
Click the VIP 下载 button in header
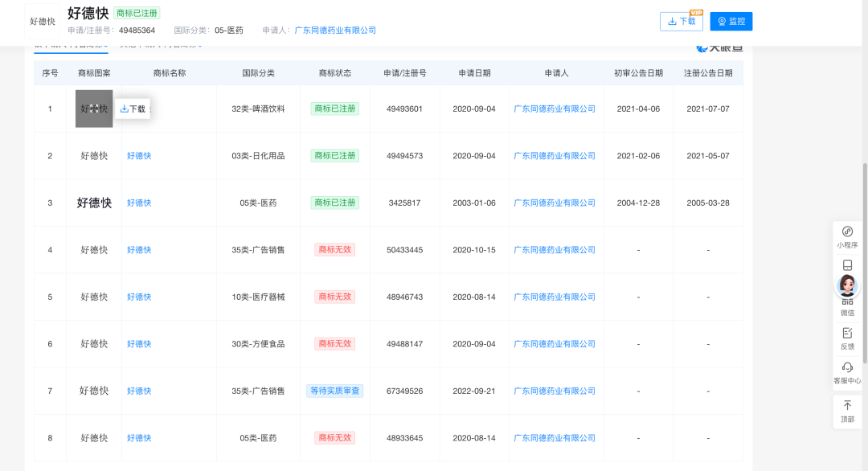(x=681, y=21)
